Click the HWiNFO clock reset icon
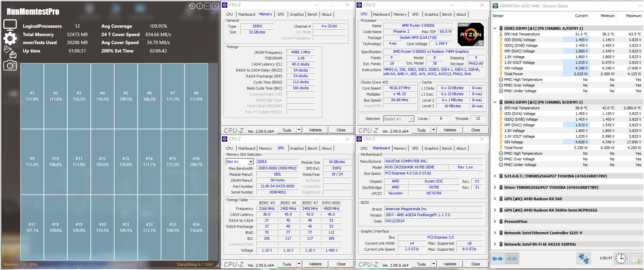Screen dimensions: 644x270 (621, 259)
